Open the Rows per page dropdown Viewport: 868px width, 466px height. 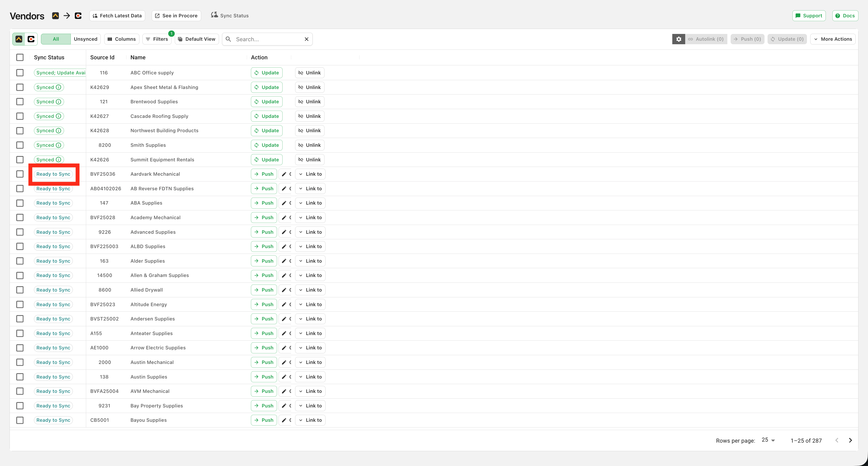pyautogui.click(x=768, y=440)
